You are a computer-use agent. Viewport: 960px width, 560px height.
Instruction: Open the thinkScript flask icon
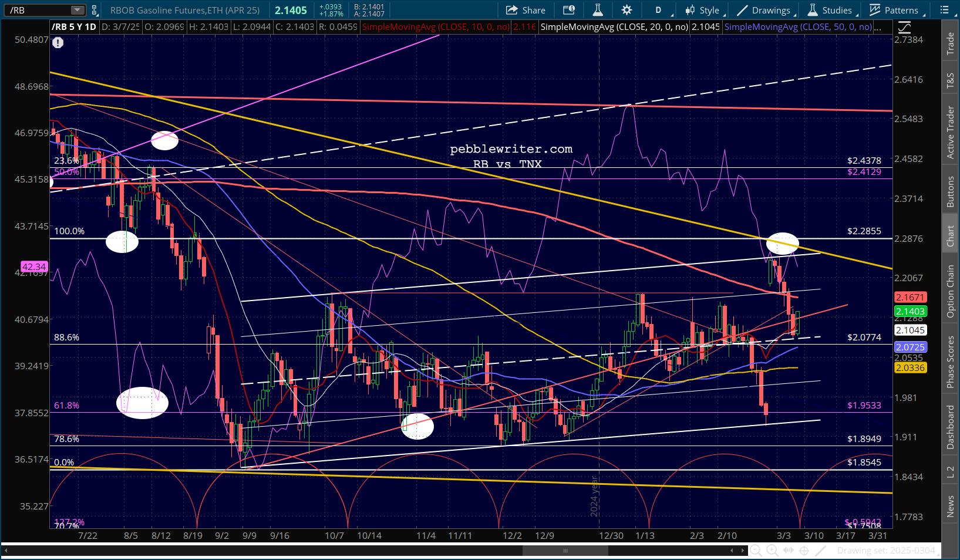(x=598, y=10)
